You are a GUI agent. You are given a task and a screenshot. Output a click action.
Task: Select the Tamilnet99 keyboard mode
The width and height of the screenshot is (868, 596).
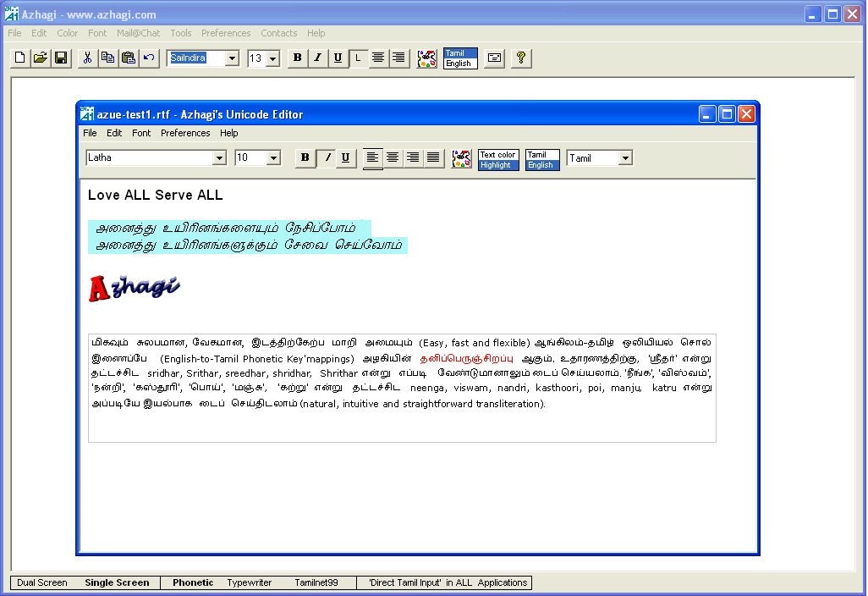click(x=316, y=582)
